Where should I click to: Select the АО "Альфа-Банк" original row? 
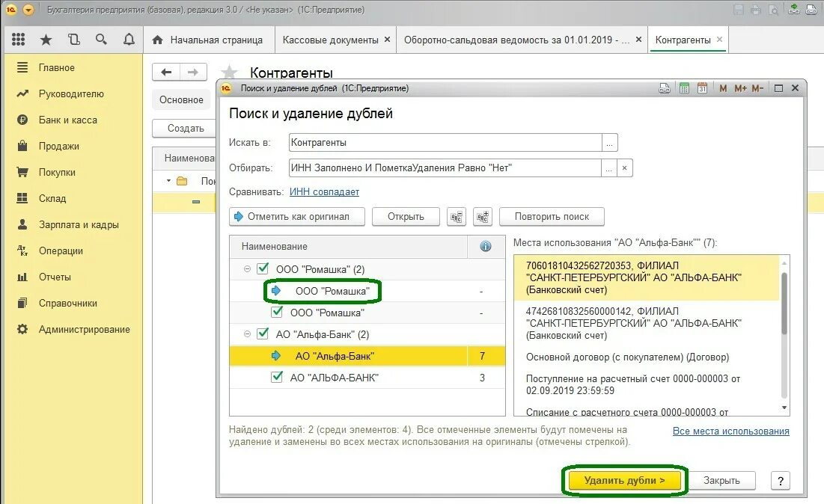click(367, 356)
